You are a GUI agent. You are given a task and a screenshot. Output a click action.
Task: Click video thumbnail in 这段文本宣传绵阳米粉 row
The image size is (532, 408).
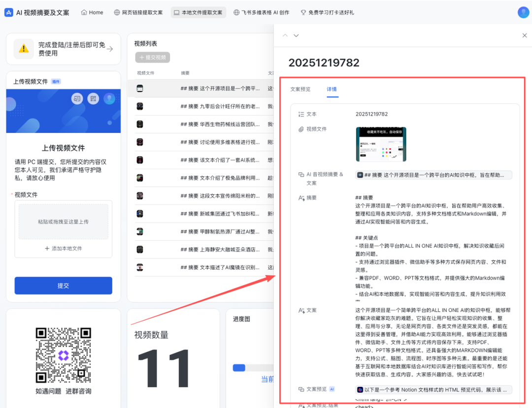pos(140,196)
